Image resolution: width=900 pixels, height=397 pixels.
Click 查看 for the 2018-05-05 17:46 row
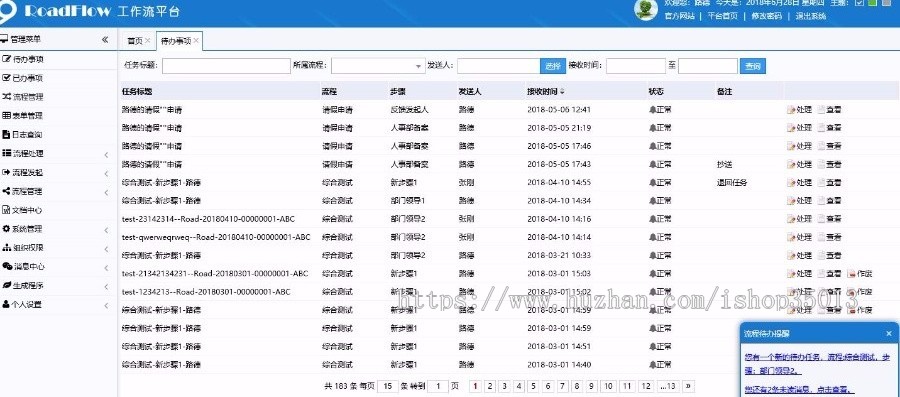pyautogui.click(x=829, y=146)
